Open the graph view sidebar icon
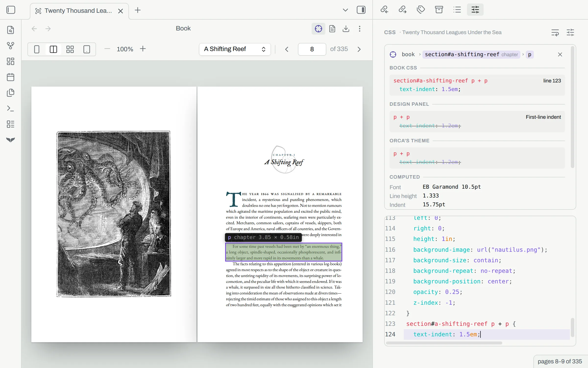The image size is (588, 368). click(11, 46)
